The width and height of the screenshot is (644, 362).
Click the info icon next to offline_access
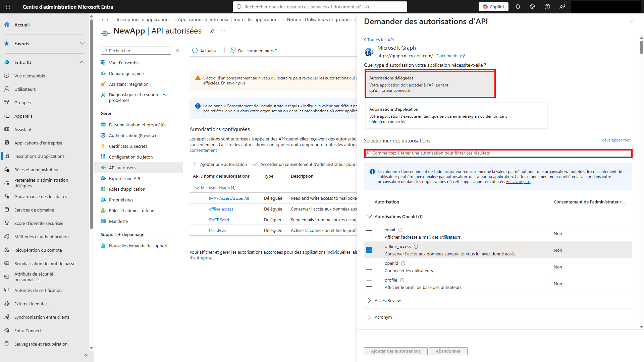pyautogui.click(x=416, y=247)
